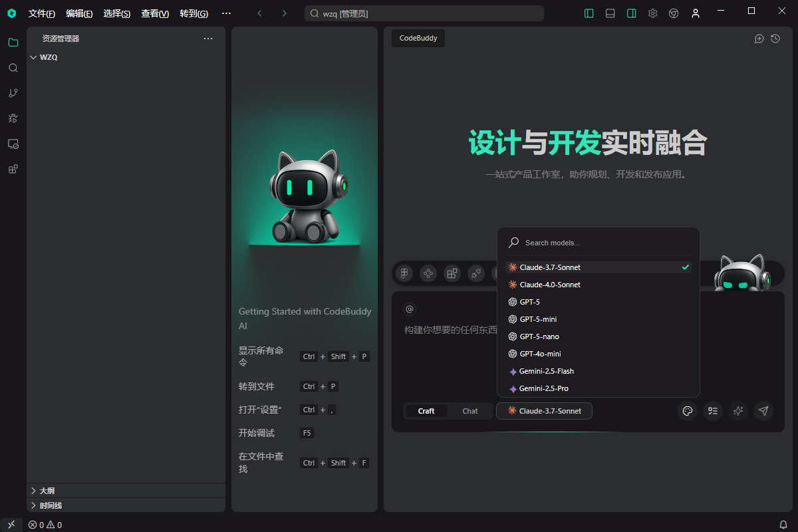798x532 pixels.
Task: Click the blocks widget icon in chat toolbar
Action: 452,273
